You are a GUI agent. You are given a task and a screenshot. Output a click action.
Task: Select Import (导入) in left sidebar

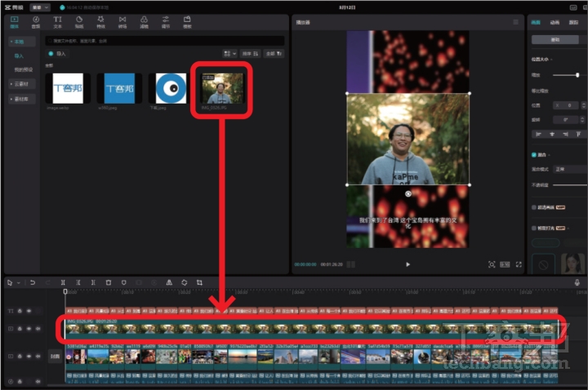[19, 55]
